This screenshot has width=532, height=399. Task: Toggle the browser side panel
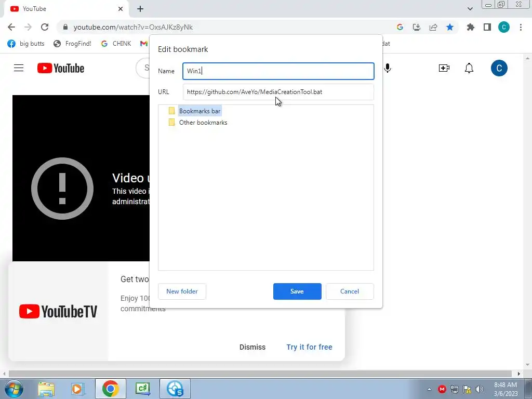click(487, 27)
